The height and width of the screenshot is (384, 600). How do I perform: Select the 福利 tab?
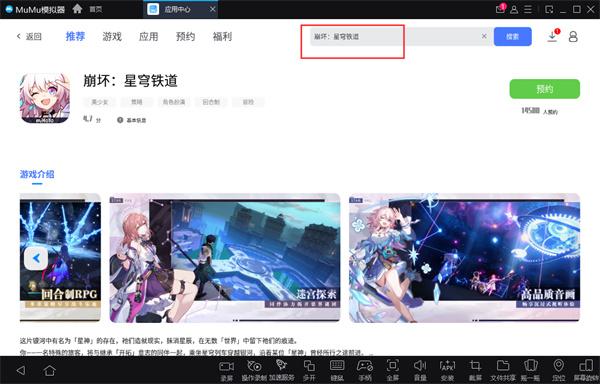click(222, 37)
